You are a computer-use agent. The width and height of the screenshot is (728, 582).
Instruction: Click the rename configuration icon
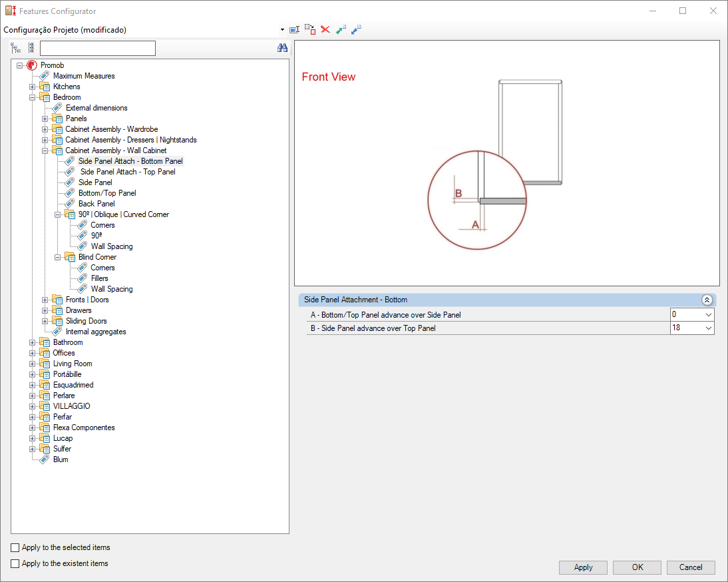pos(295,29)
